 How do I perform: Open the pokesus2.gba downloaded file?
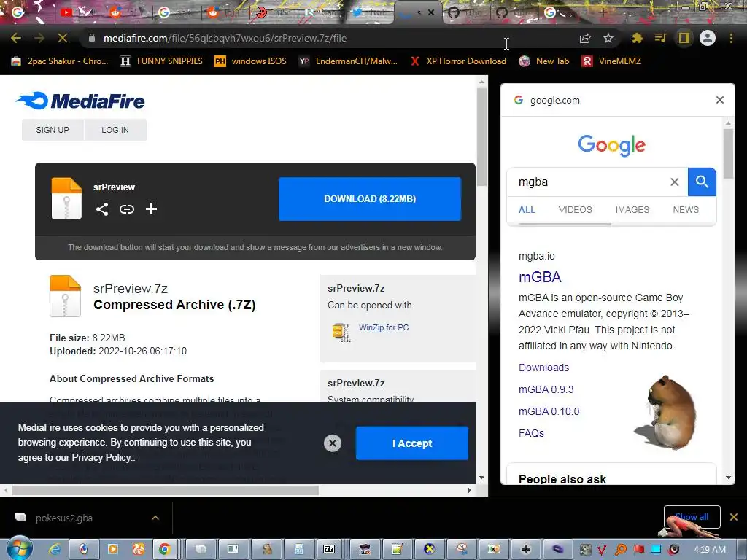coord(64,518)
